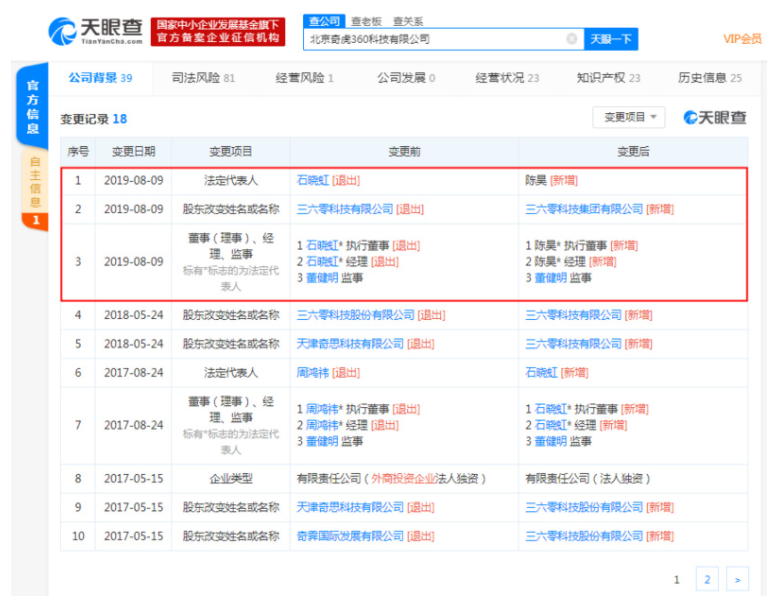This screenshot has width=767, height=603.
Task: Click the 变更后 column header
Action: [633, 152]
